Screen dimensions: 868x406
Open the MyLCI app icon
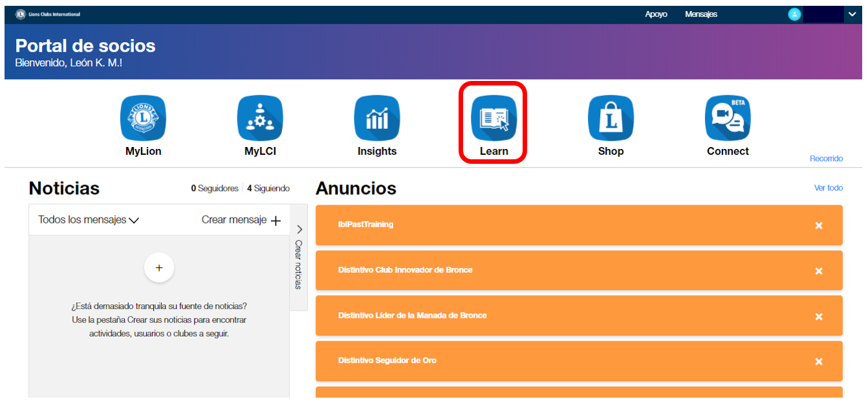(x=260, y=118)
